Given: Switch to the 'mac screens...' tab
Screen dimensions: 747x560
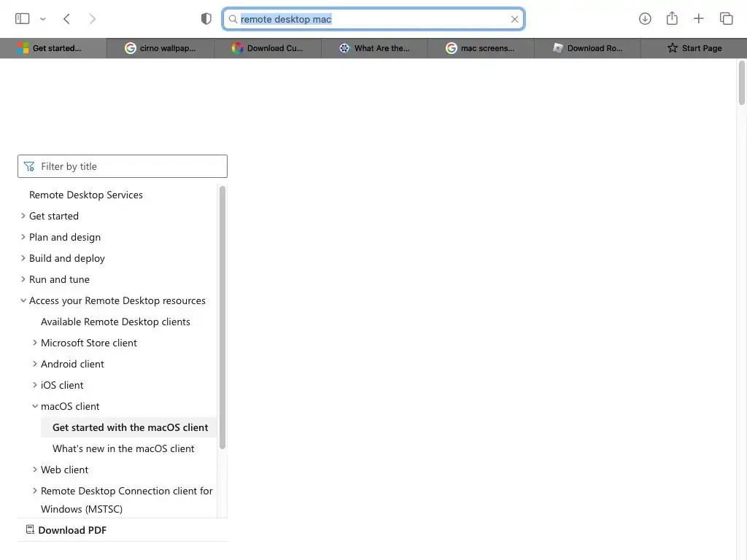Looking at the screenshot, I should click(x=481, y=48).
